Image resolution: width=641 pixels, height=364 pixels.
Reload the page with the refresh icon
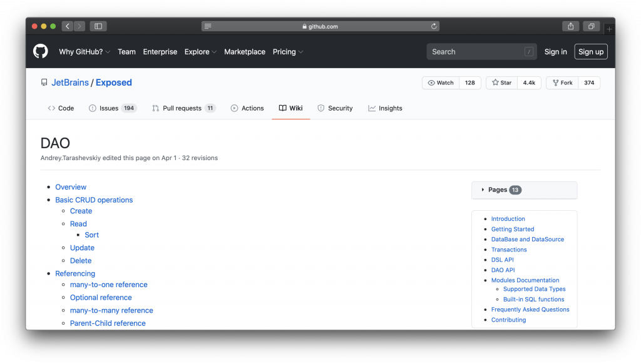[x=434, y=26]
